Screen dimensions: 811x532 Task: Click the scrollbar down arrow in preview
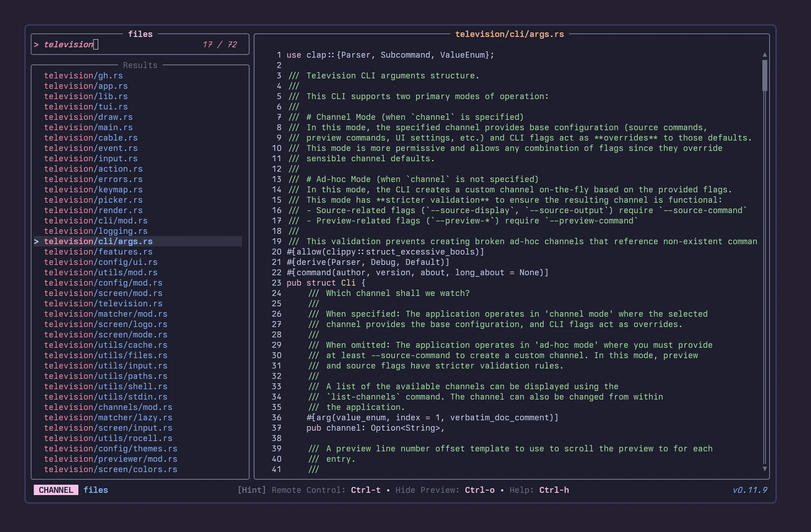765,469
